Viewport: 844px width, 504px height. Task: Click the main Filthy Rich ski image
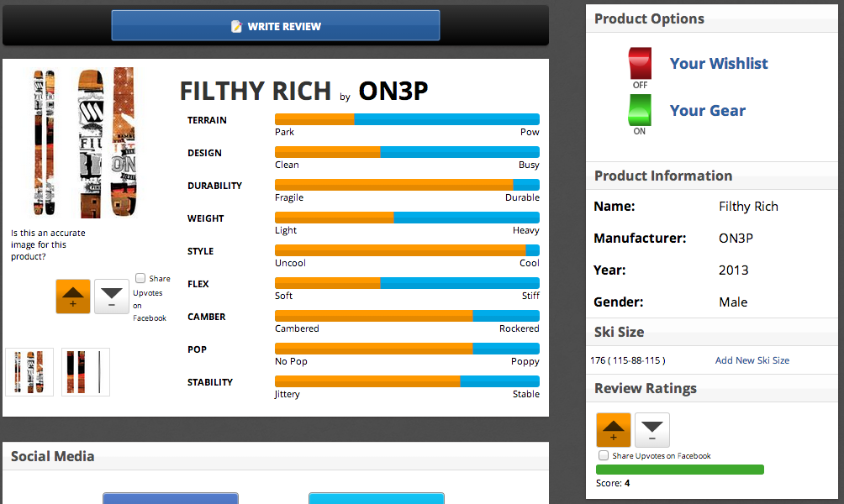tap(82, 143)
